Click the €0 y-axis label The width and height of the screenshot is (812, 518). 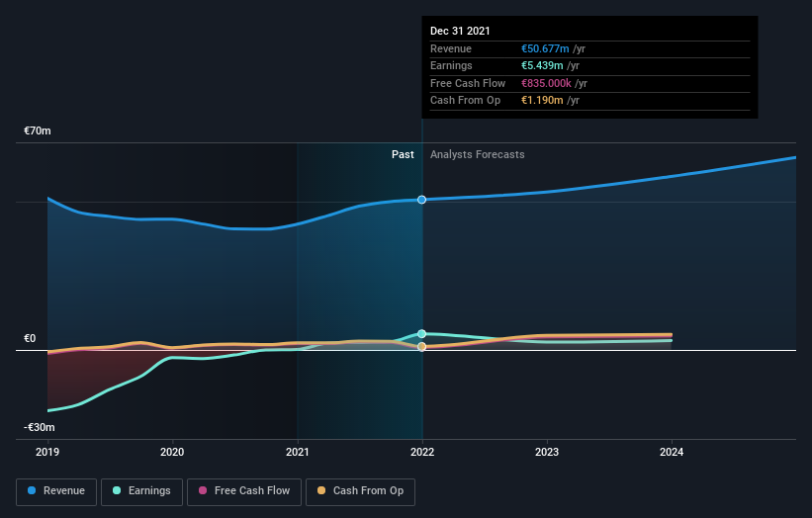click(30, 338)
